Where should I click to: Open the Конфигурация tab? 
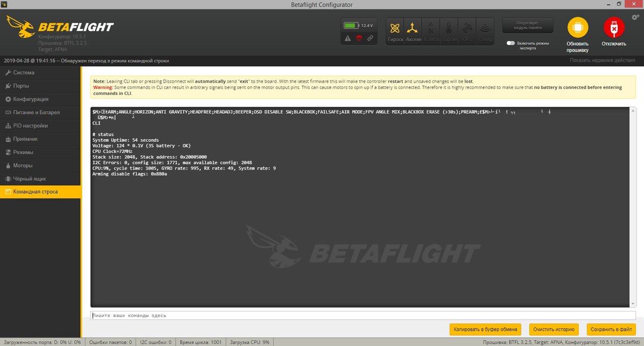40,99
